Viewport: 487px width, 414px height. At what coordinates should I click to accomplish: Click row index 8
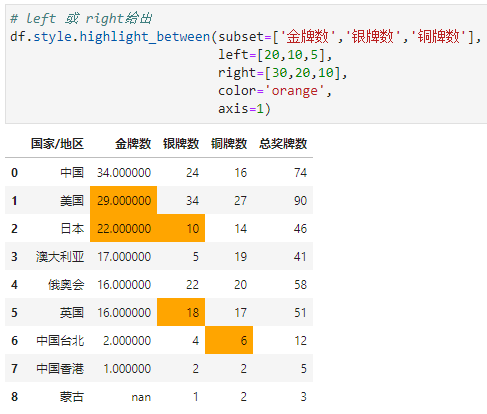[x=14, y=397]
